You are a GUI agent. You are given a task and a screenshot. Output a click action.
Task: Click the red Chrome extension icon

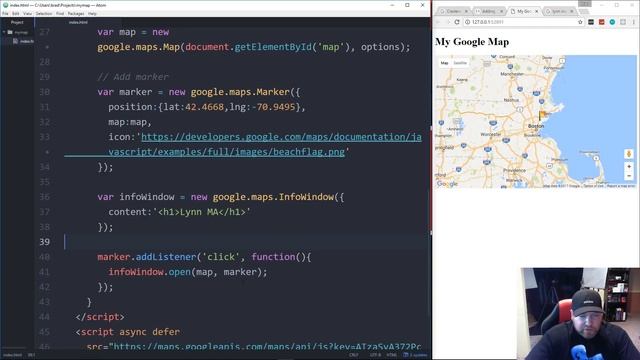(601, 22)
